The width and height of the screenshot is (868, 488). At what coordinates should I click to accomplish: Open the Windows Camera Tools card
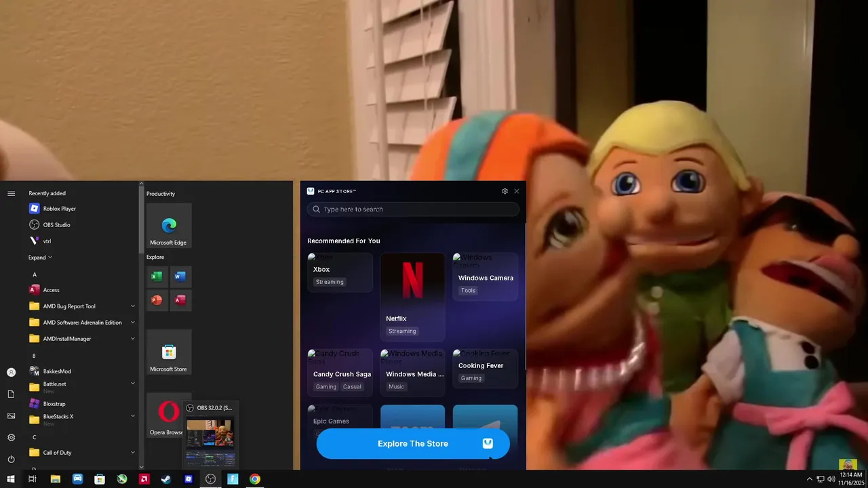click(x=486, y=277)
